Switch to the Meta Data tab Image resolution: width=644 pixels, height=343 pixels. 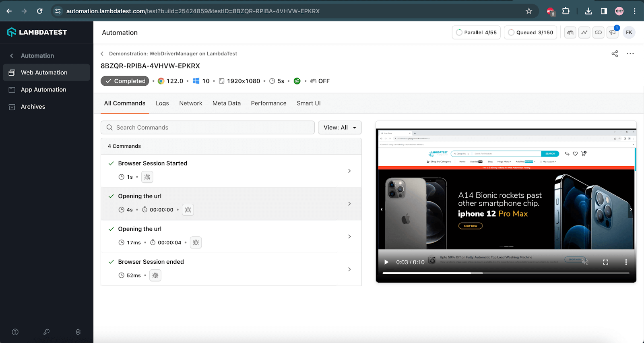pos(227,103)
